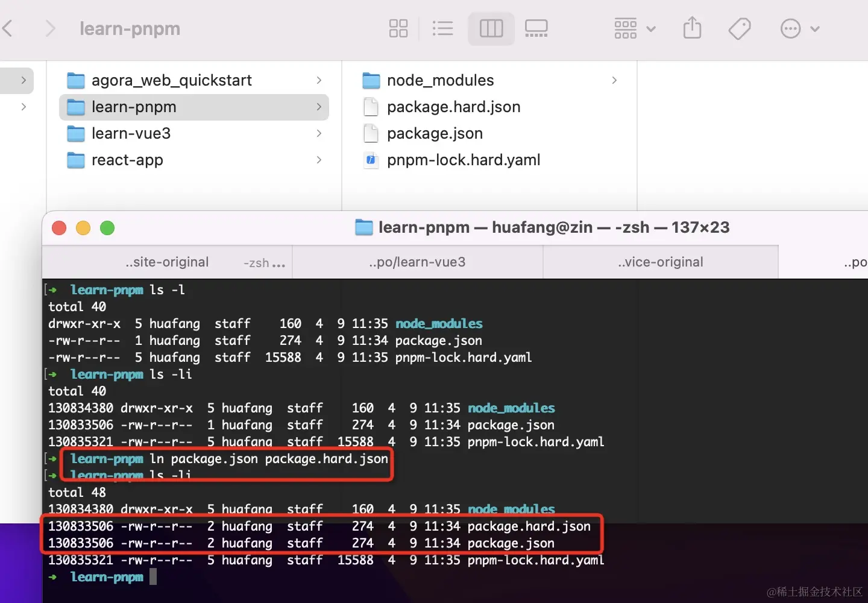
Task: Select the pnpm-lock.hard.yaml file in Finder
Action: 489,160
